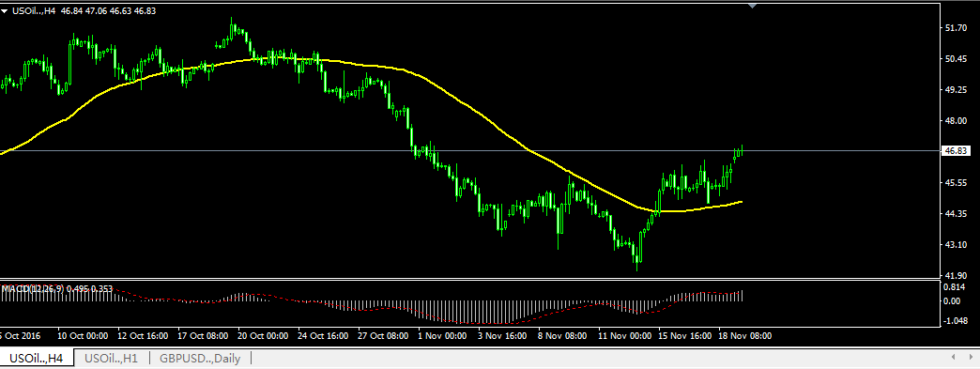The height and width of the screenshot is (369, 980).
Task: Click the current price label 46.83
Action: (957, 151)
